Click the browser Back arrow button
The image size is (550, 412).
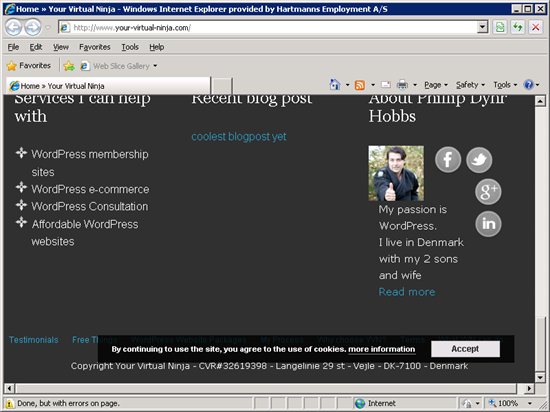click(x=14, y=27)
